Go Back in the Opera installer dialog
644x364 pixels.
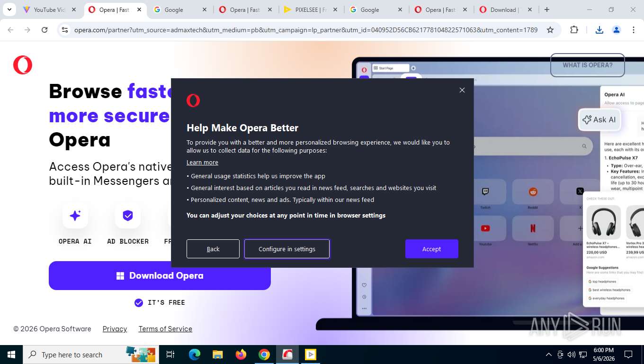213,249
